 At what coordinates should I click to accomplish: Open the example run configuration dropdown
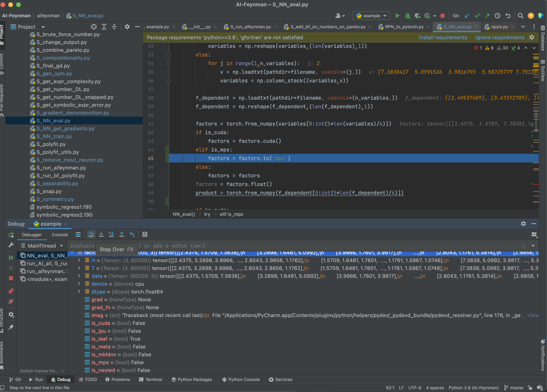[371, 16]
